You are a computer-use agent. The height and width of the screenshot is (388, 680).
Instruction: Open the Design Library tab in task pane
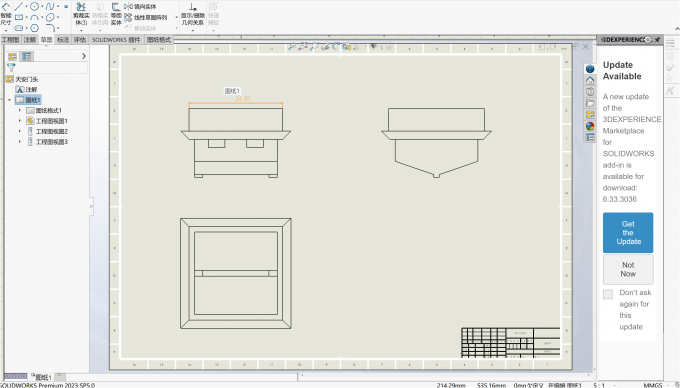click(590, 92)
